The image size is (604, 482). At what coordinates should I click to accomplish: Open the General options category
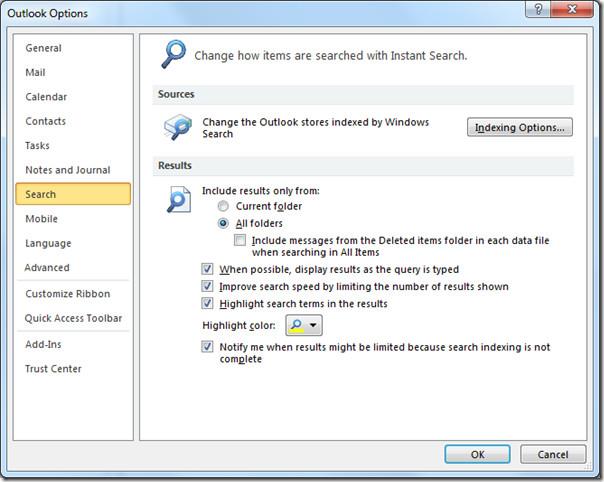pyautogui.click(x=73, y=48)
